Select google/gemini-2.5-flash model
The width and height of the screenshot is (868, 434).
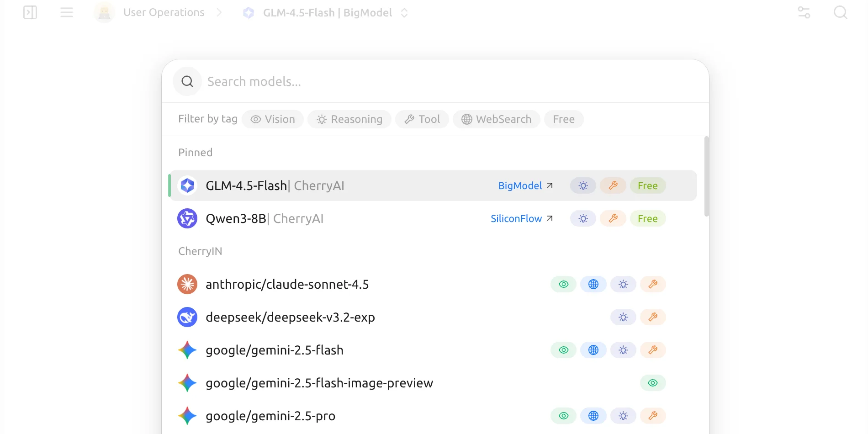[433, 350]
